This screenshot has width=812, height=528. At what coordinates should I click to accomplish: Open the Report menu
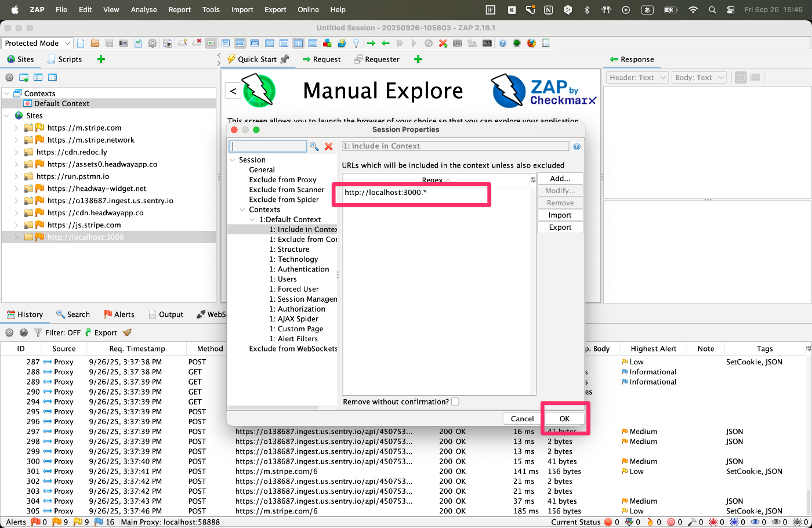(x=179, y=9)
